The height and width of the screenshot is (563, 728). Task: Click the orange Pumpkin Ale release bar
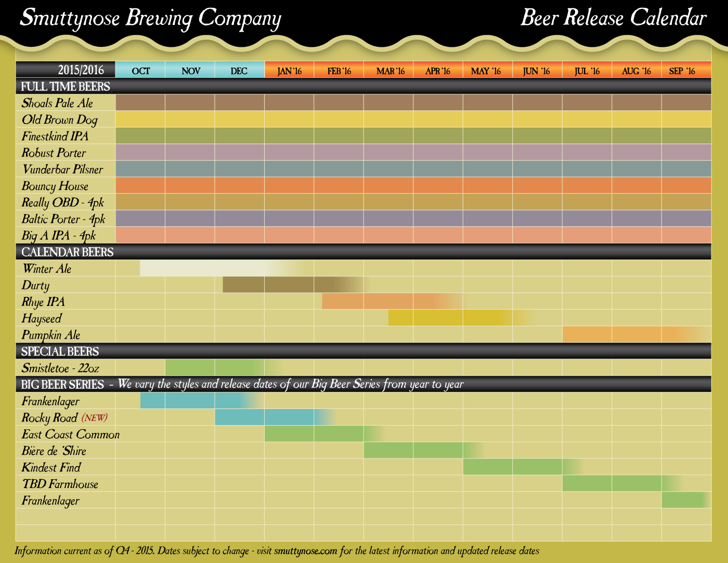[636, 335]
